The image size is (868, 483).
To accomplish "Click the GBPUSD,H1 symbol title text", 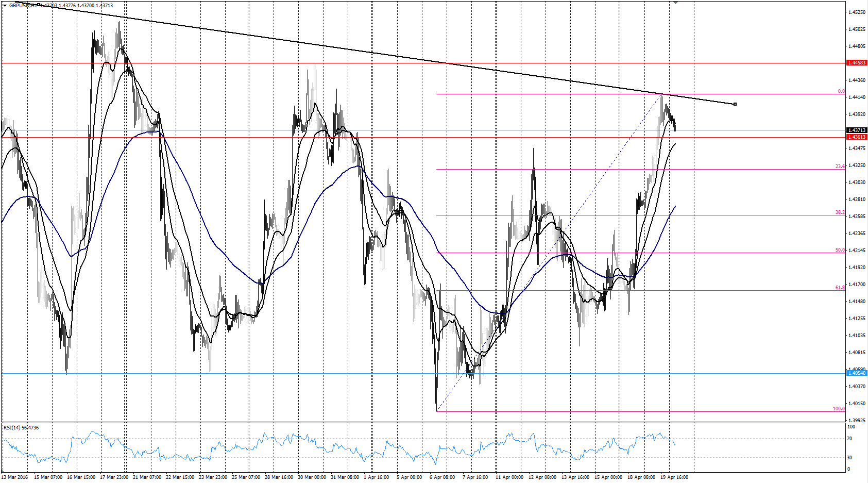I will tap(23, 5).
